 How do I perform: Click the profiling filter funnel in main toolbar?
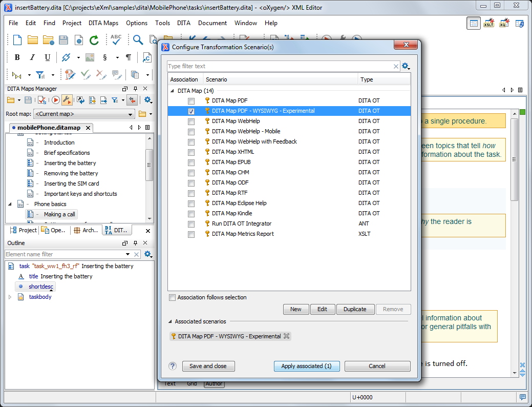40,75
